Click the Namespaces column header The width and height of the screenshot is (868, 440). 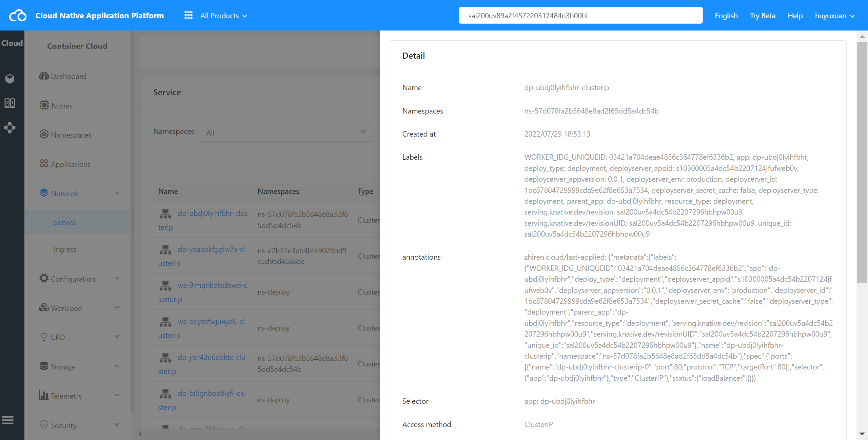(x=278, y=191)
